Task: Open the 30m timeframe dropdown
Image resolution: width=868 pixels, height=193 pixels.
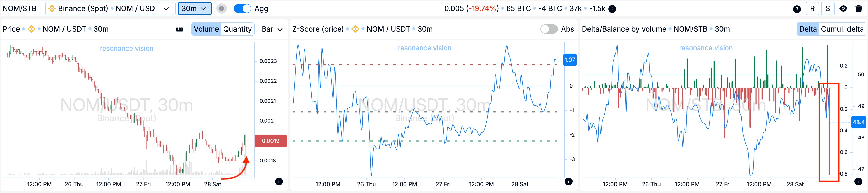Action: [194, 9]
